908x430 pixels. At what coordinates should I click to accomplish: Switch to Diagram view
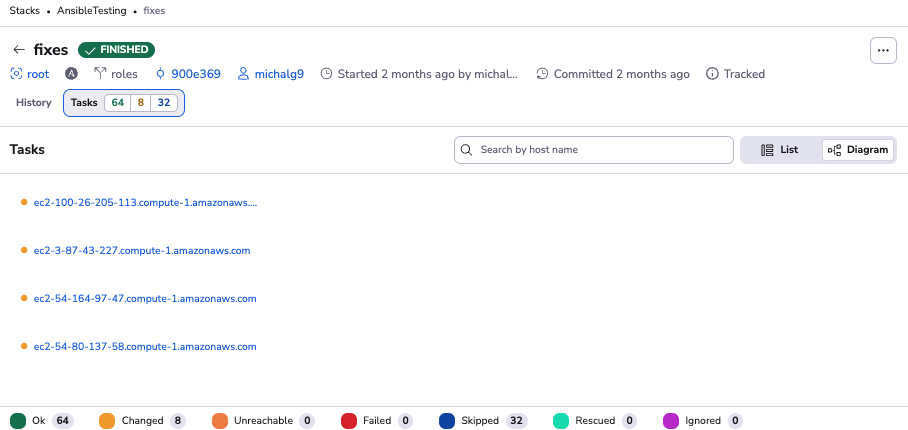[858, 150]
